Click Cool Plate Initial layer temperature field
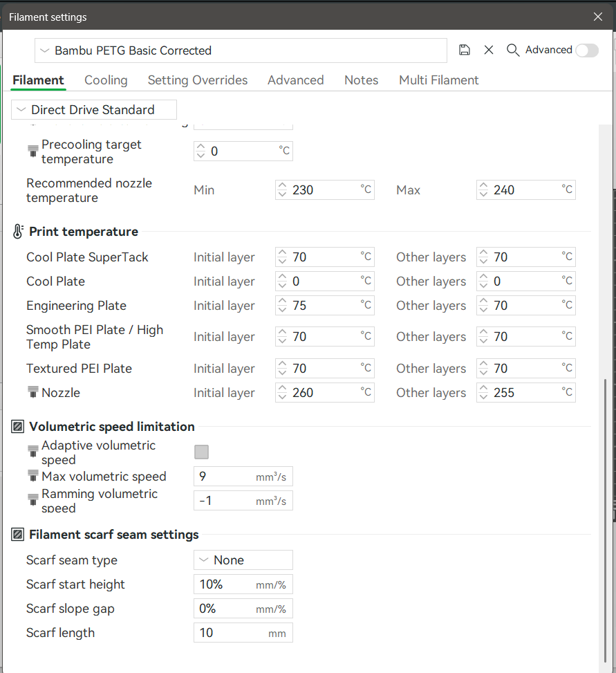 pos(325,281)
